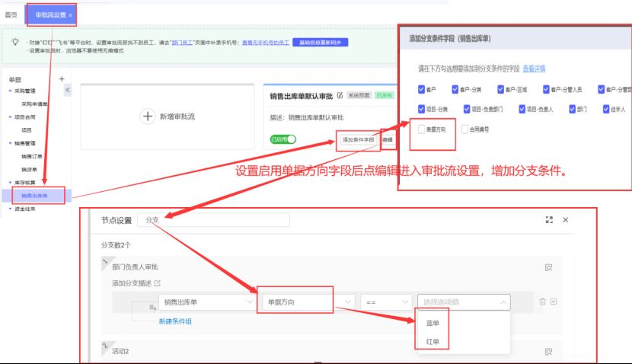Check the 合同编号 checkbox
The height and width of the screenshot is (364, 632).
coord(464,129)
